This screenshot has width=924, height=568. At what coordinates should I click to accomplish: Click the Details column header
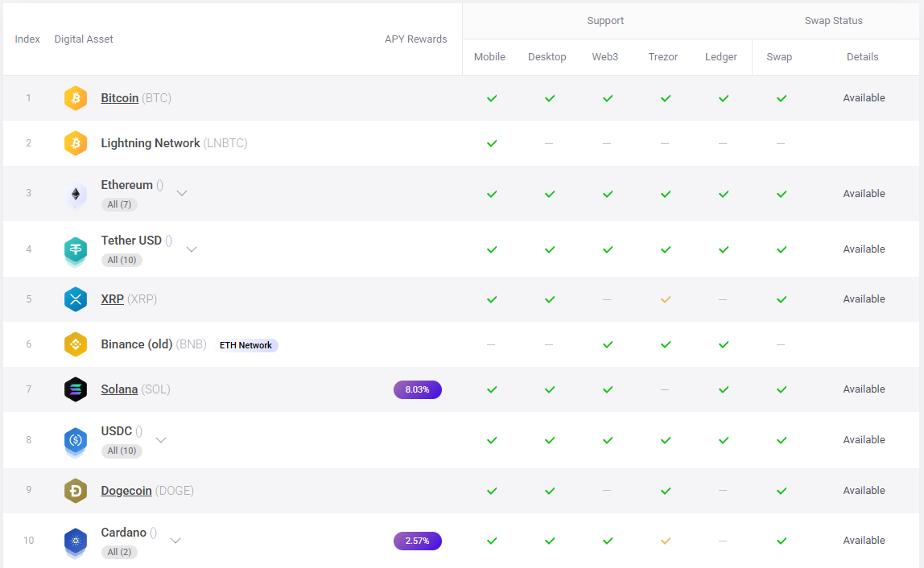click(862, 56)
